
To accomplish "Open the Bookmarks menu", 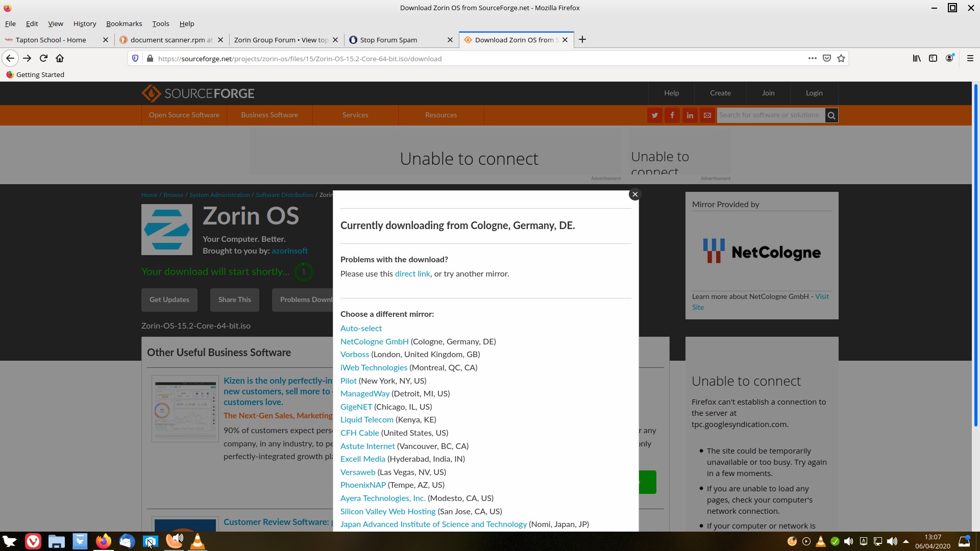I will pos(124,23).
